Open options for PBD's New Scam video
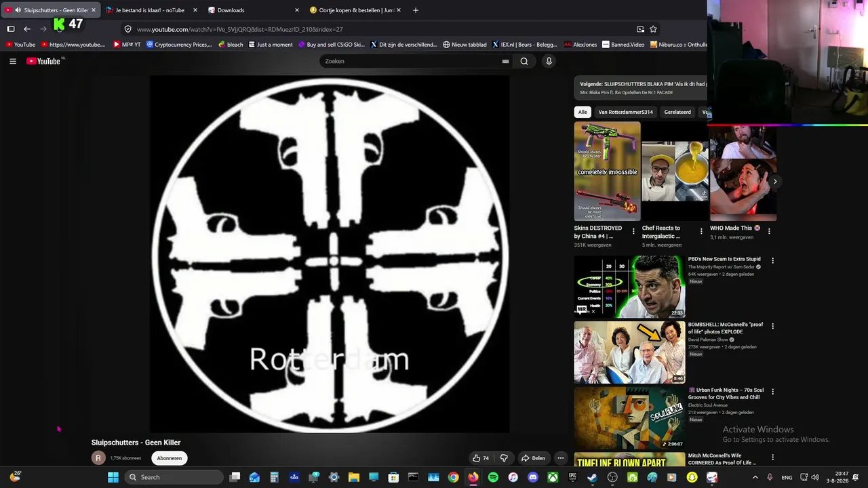This screenshot has width=868, height=488. [772, 260]
